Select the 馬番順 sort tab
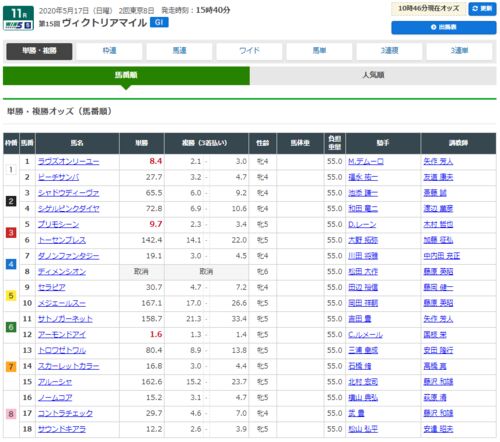The width and height of the screenshot is (500, 442). coord(126,75)
